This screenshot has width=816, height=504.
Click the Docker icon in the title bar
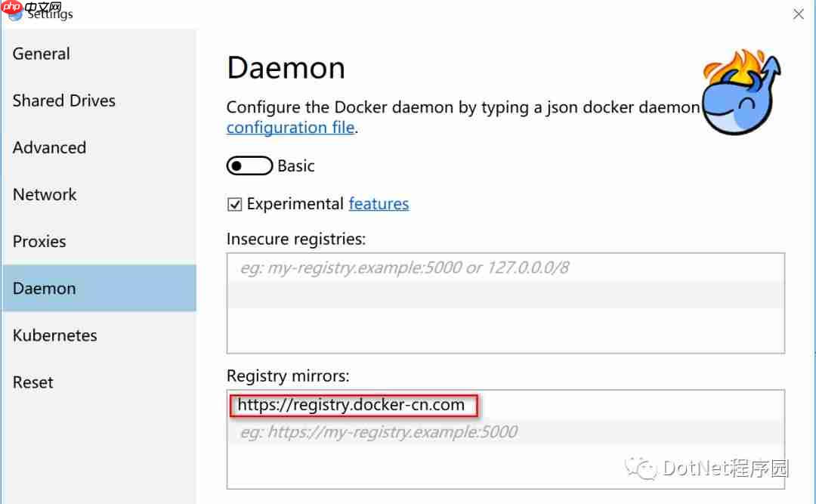pos(16,14)
